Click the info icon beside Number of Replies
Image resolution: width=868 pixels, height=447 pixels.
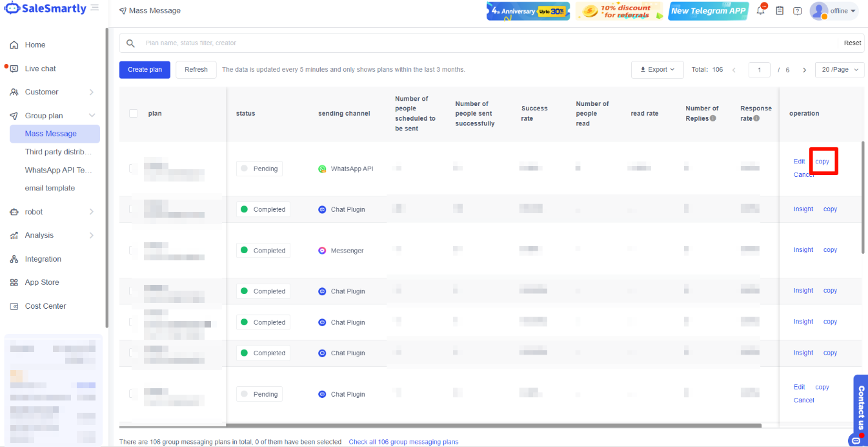(713, 118)
